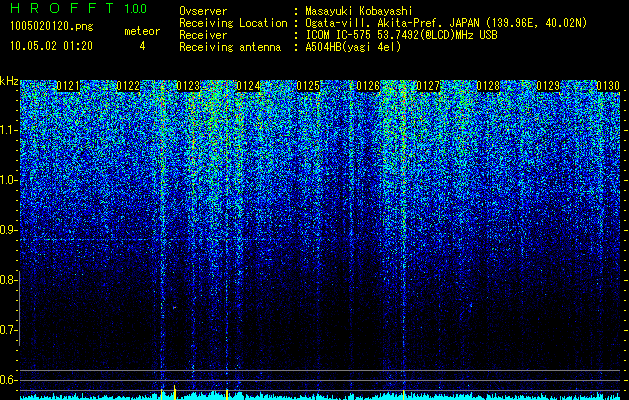Image resolution: width=629 pixels, height=400 pixels.
Task: Click the 0123 time marker
Action: (188, 86)
